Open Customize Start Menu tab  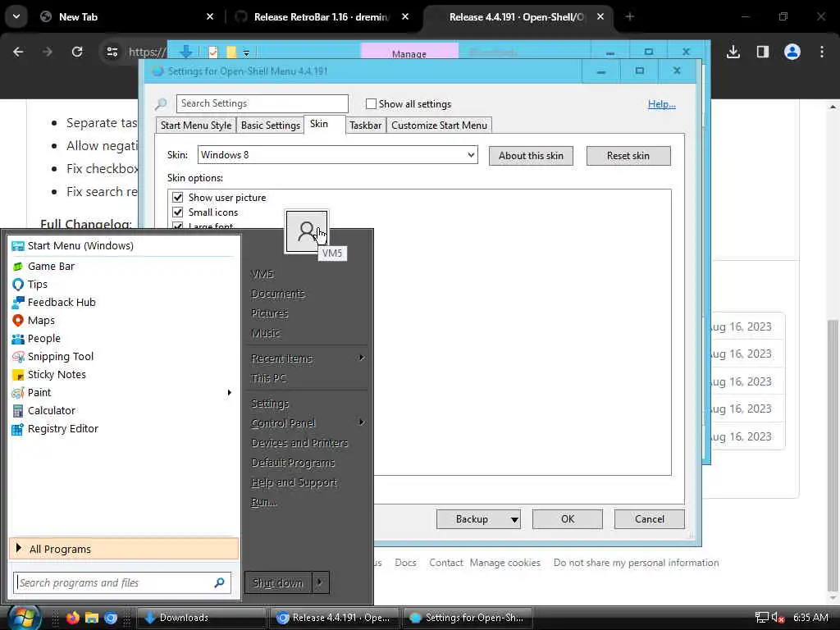pos(440,126)
